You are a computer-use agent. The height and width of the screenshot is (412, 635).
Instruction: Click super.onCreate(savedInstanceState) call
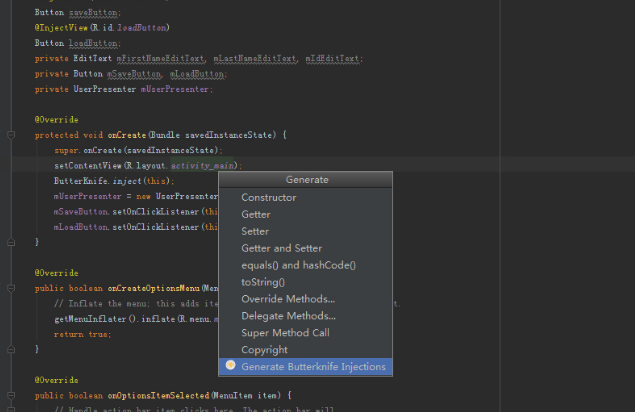(138, 150)
